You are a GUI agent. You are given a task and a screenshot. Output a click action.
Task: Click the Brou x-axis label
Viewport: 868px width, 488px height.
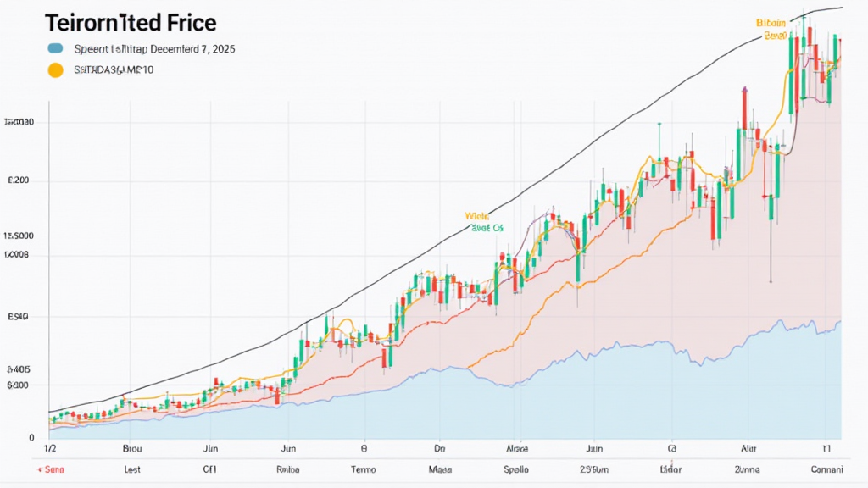tap(132, 449)
